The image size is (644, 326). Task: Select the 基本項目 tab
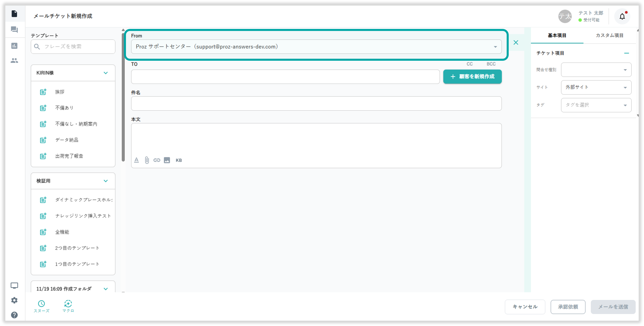(557, 36)
